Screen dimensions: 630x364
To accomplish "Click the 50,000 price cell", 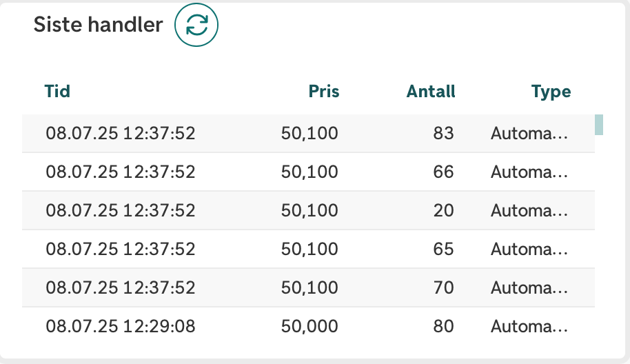I will pos(309,326).
